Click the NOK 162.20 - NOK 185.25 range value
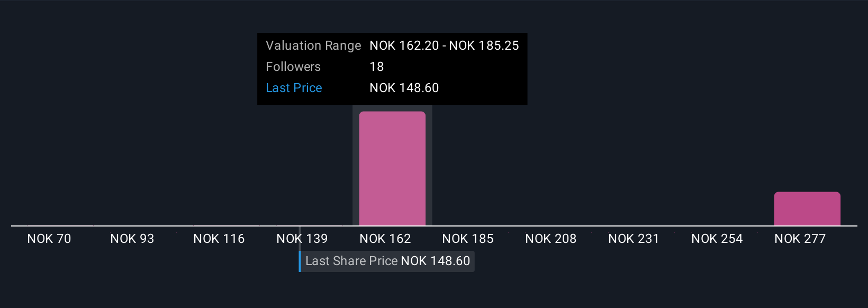The width and height of the screenshot is (868, 308). 444,46
